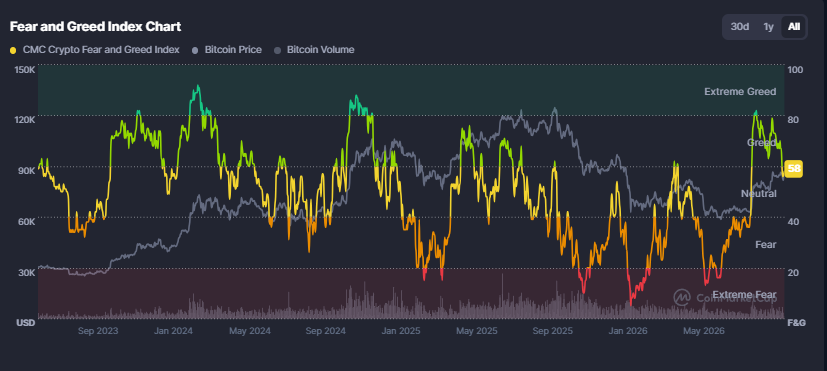This screenshot has width=827, height=371.
Task: Click the Fear and Greed Index Chart title
Action: (x=95, y=26)
